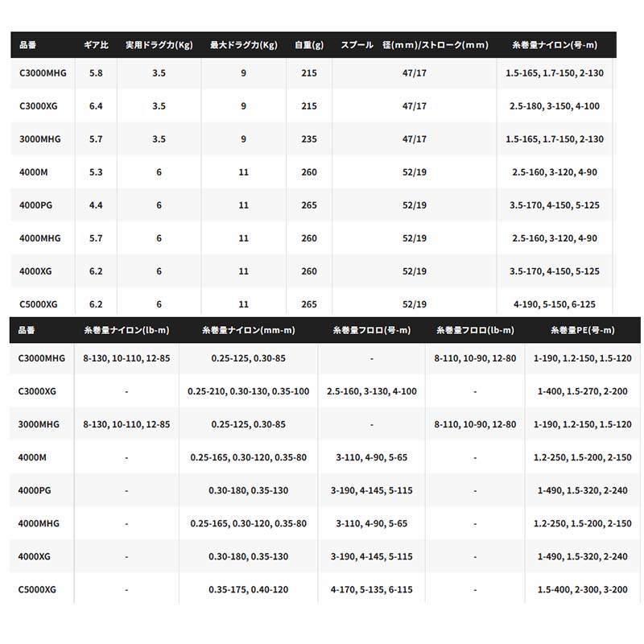Screen dimensions: 644x644
Task: Click the 糸巻量ナイロン(lb-m) column header
Action: (x=126, y=330)
